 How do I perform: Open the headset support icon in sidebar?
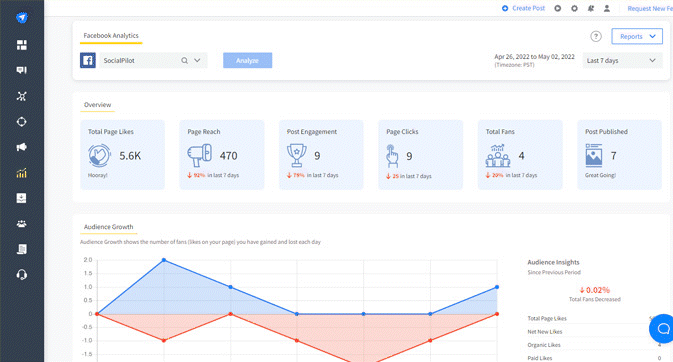[x=21, y=275]
